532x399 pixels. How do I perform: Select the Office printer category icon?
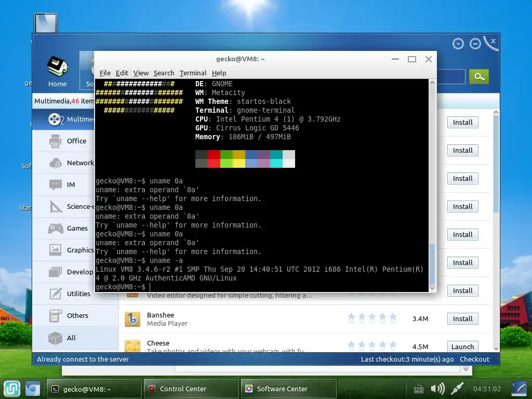point(55,141)
